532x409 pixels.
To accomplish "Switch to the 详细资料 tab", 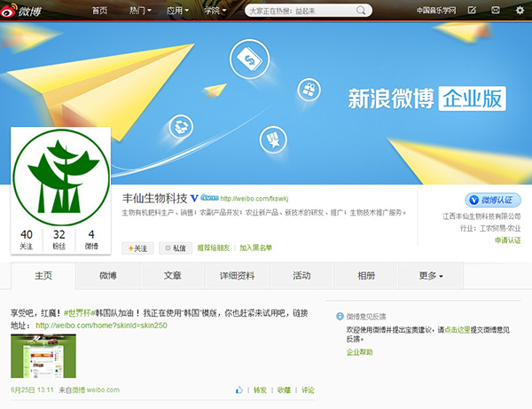I will 237,276.
